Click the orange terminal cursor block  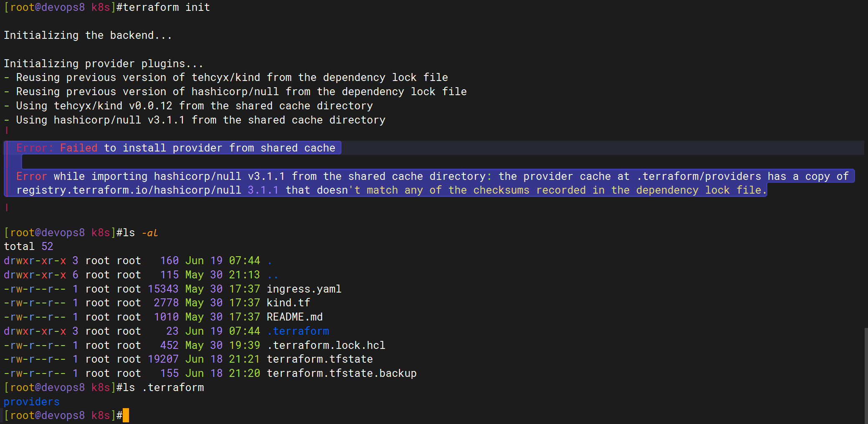point(126,415)
